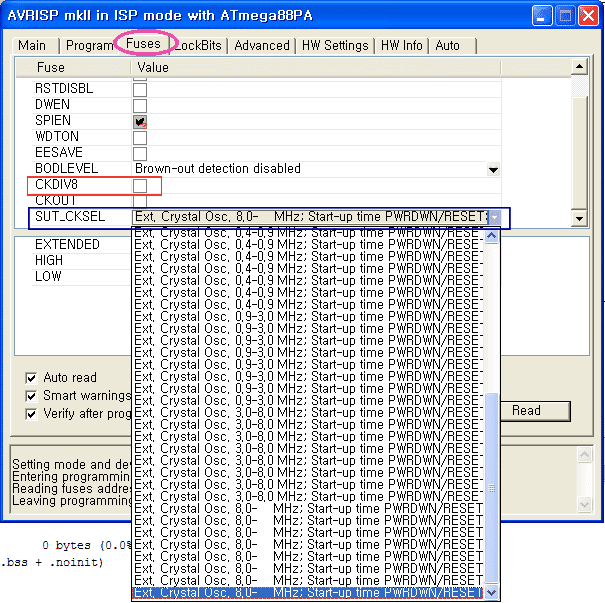Image resolution: width=605 pixels, height=603 pixels.
Task: Open the HW Info tab
Action: (x=402, y=46)
